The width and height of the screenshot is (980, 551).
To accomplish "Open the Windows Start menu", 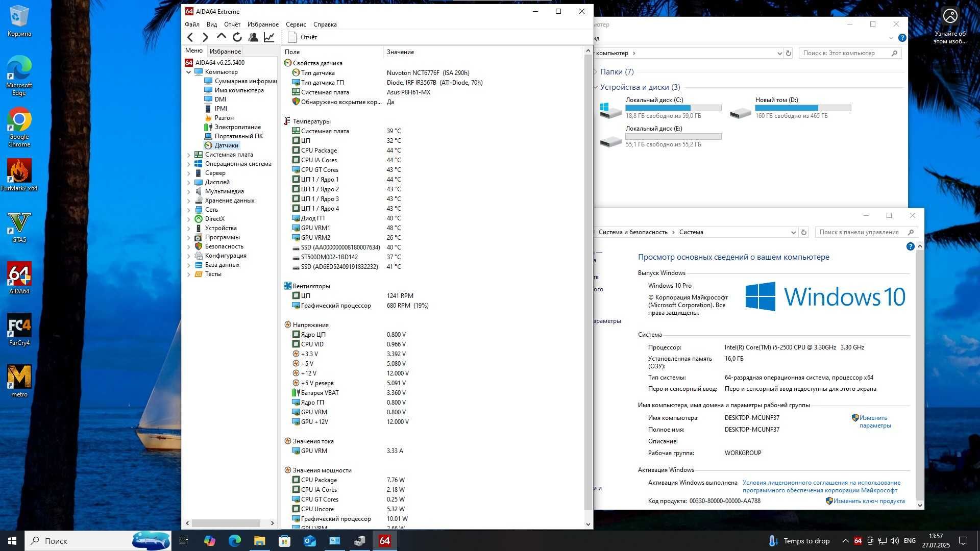I will [12, 541].
